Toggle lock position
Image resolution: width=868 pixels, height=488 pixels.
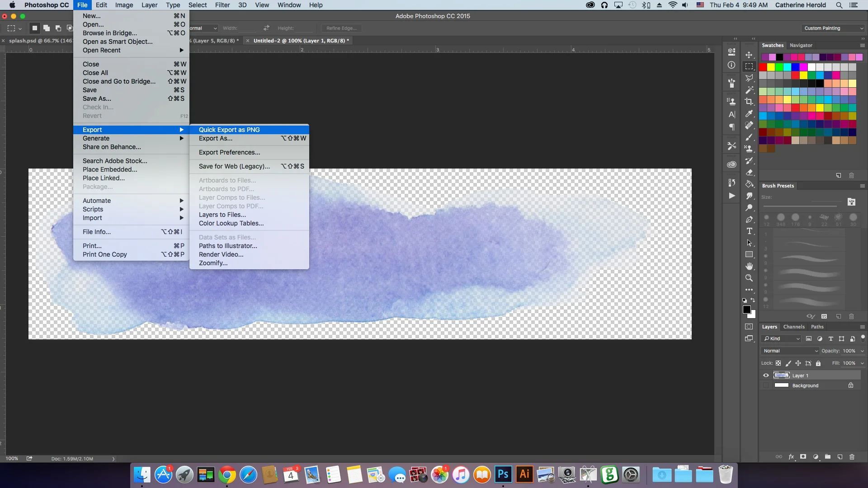pos(798,363)
